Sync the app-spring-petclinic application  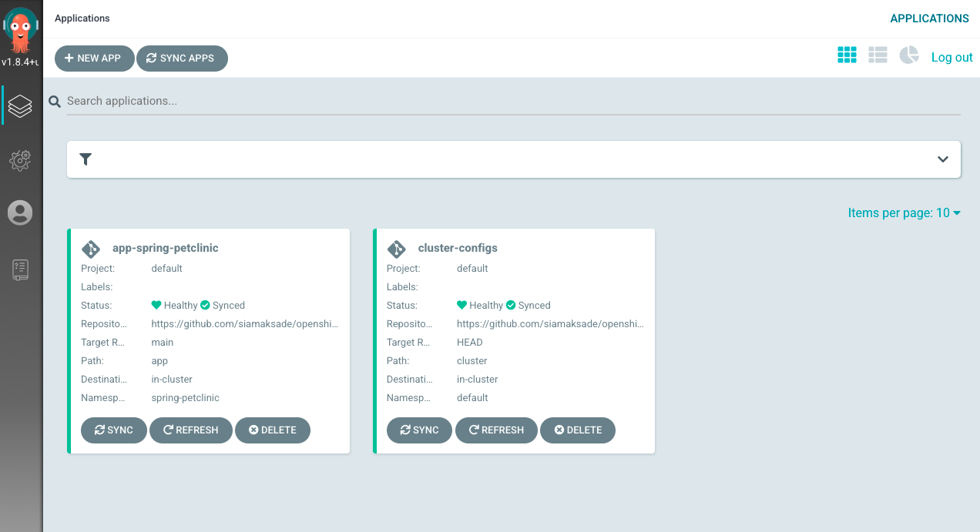pyautogui.click(x=114, y=430)
